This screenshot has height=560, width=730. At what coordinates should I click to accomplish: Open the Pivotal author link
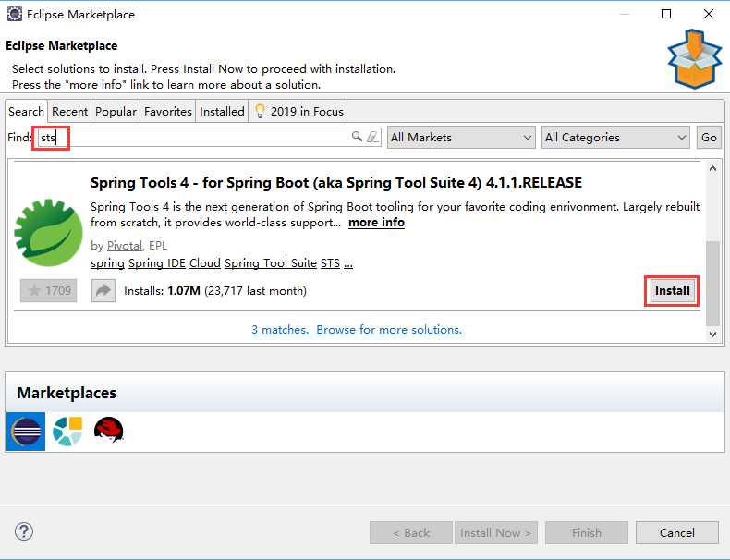click(x=125, y=245)
